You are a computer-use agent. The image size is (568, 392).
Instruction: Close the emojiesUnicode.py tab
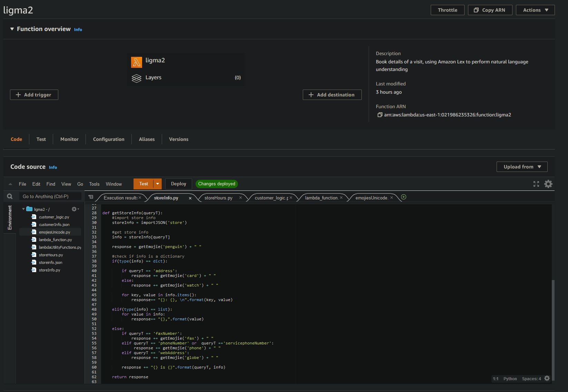(x=391, y=198)
